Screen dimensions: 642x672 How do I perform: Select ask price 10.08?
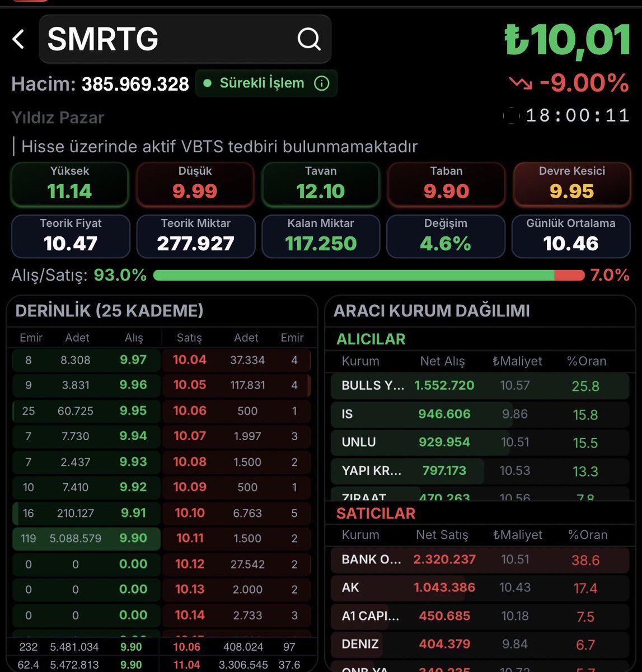pyautogui.click(x=190, y=462)
